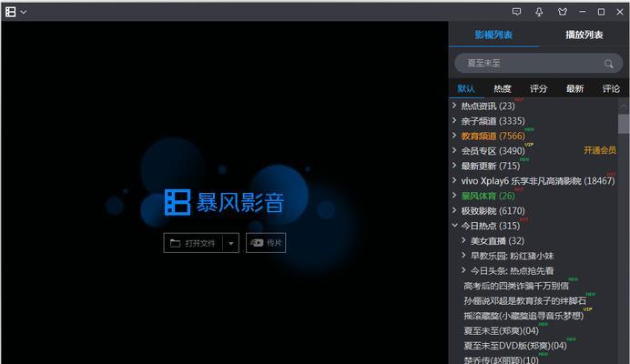The height and width of the screenshot is (364, 630).
Task: Switch to the 播放列表 tab
Action: [584, 35]
